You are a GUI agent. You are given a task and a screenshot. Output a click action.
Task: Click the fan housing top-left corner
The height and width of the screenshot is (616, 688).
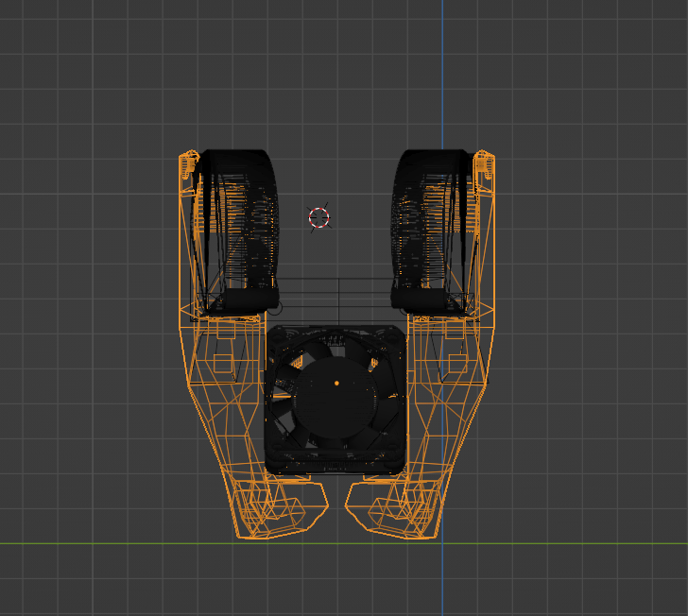click(271, 332)
